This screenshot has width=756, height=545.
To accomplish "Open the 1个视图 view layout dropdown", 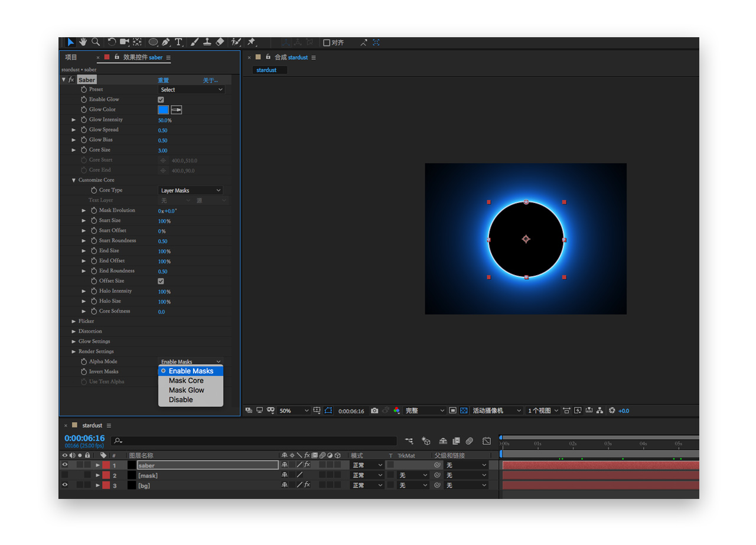I will (x=542, y=410).
